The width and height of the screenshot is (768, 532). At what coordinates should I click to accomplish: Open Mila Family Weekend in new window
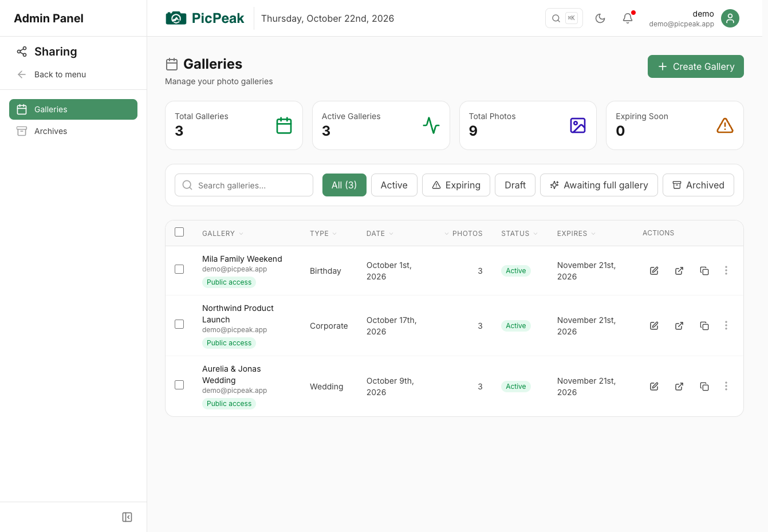[x=679, y=271]
